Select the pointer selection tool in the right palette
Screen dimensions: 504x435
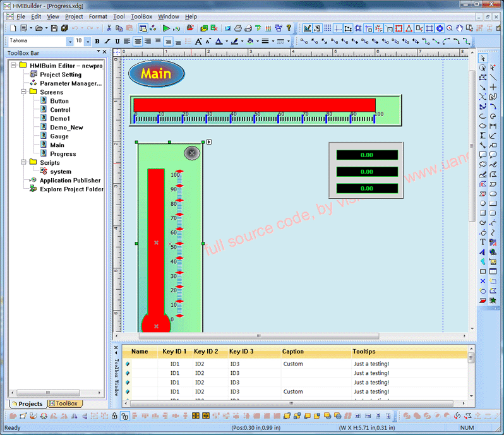[x=483, y=59]
